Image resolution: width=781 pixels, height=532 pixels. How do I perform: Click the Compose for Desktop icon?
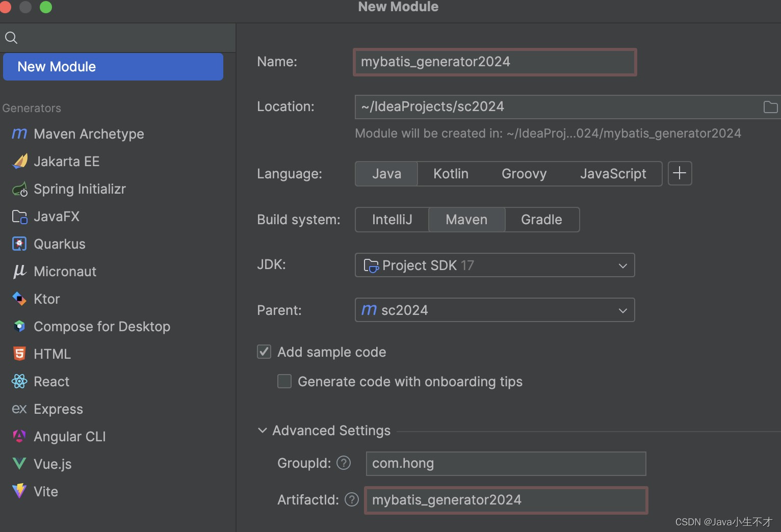[x=19, y=327]
